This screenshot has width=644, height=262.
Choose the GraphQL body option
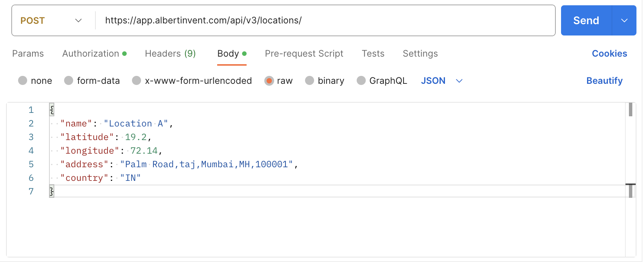click(361, 81)
